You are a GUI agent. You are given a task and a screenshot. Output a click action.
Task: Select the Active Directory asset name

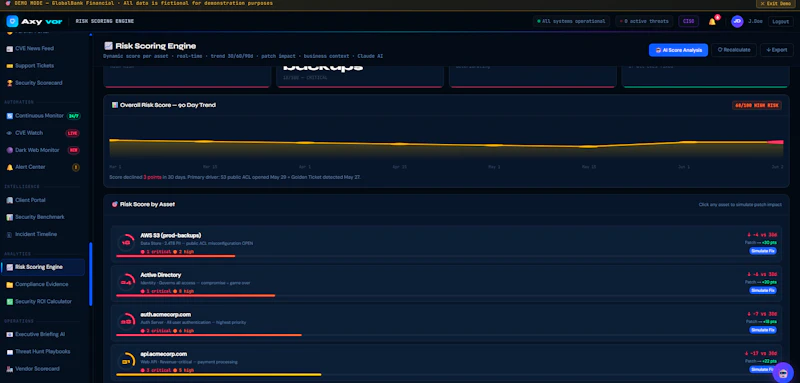[161, 275]
